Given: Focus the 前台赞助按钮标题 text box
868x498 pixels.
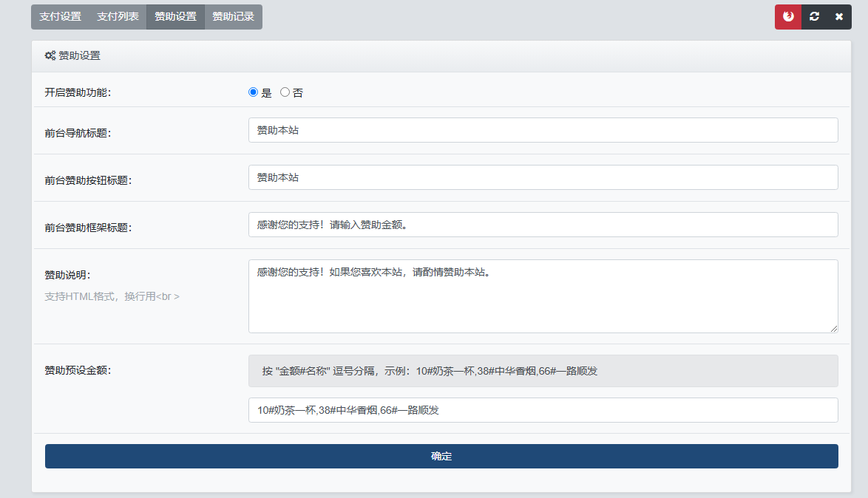Looking at the screenshot, I should click(543, 177).
